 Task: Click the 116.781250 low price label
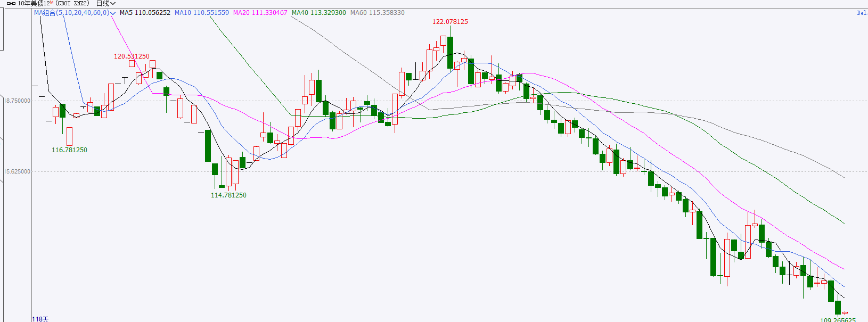(69, 150)
